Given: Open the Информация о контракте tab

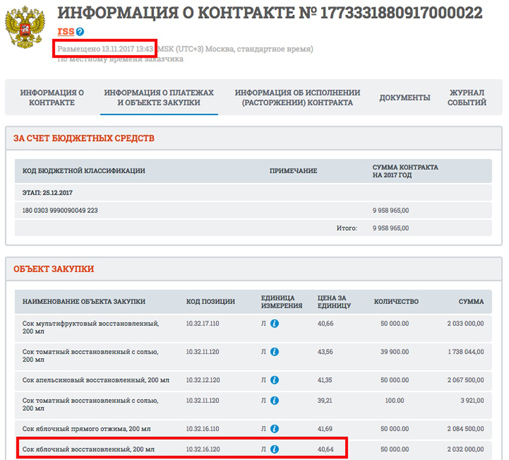Looking at the screenshot, I should (x=52, y=97).
